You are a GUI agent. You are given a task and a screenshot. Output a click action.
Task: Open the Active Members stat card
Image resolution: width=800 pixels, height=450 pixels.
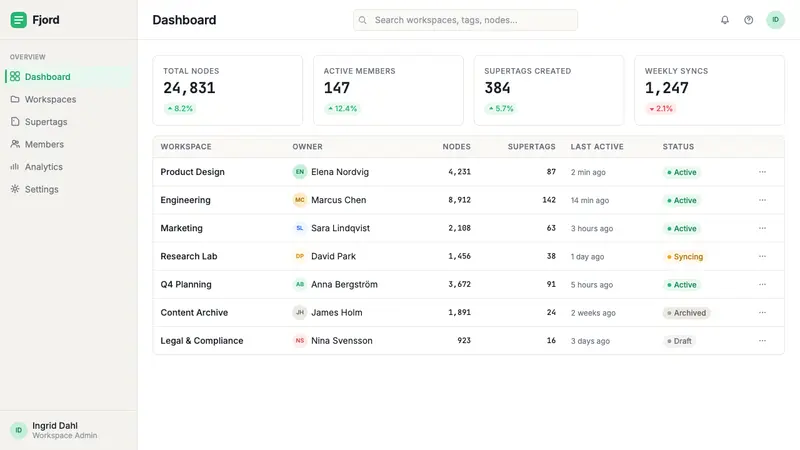click(x=388, y=90)
